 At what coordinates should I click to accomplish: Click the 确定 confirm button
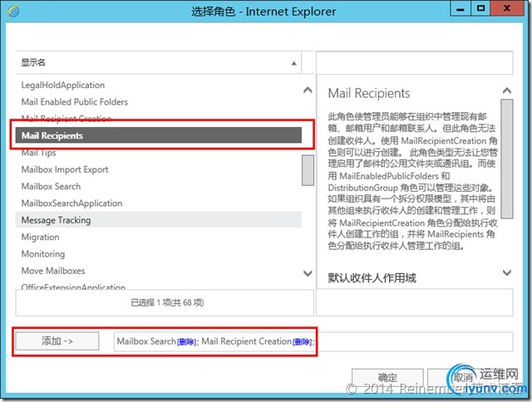point(387,377)
